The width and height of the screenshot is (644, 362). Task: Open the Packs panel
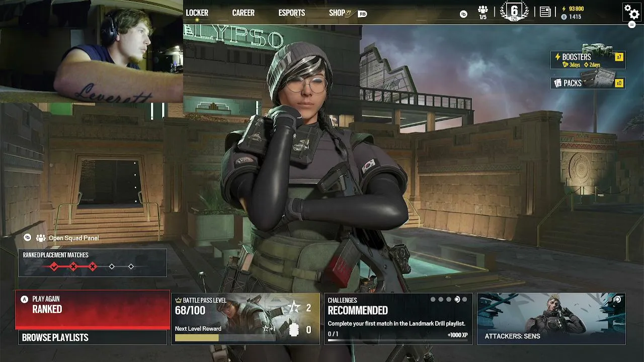click(x=588, y=83)
